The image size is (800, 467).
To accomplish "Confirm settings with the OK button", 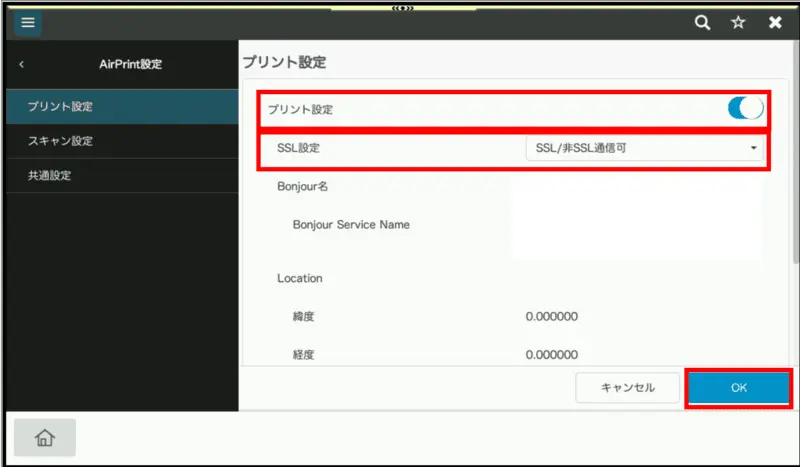I will pos(738,388).
